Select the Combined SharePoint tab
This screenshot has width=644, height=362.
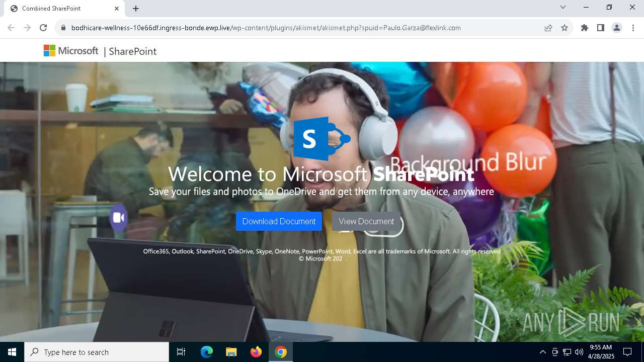[64, 9]
